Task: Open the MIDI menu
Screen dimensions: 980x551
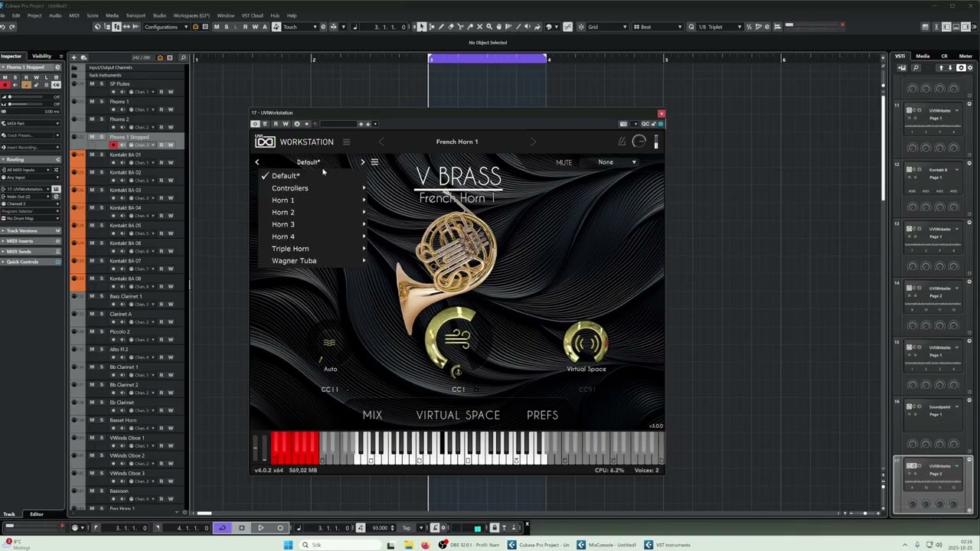Action: (x=73, y=15)
